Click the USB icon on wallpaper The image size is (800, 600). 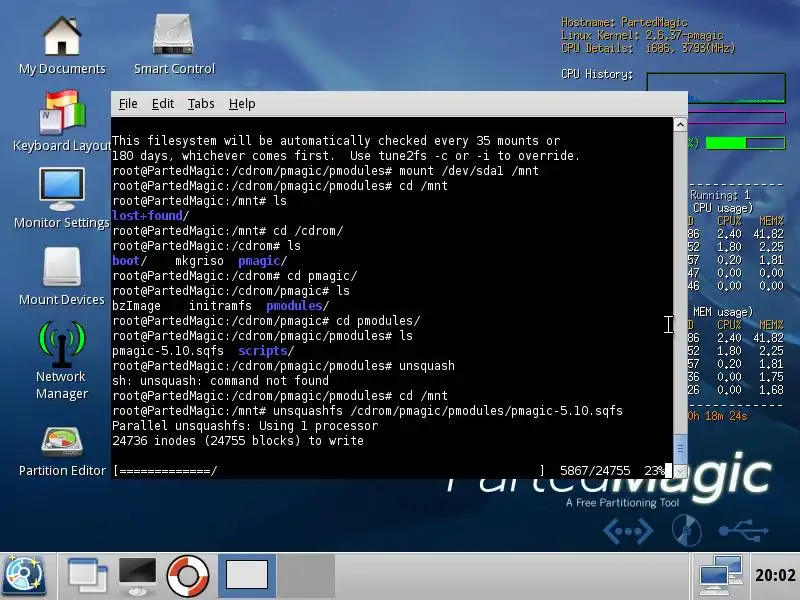tap(743, 531)
